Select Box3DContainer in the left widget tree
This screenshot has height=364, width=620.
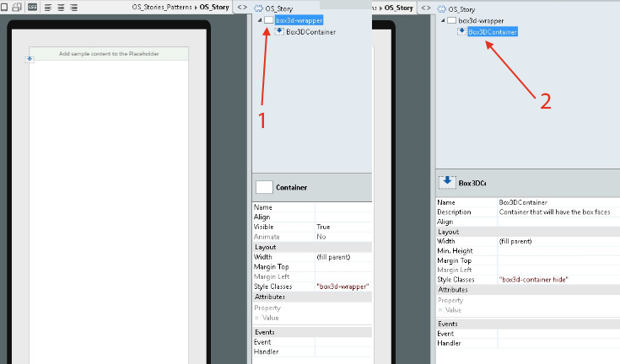pyautogui.click(x=310, y=32)
